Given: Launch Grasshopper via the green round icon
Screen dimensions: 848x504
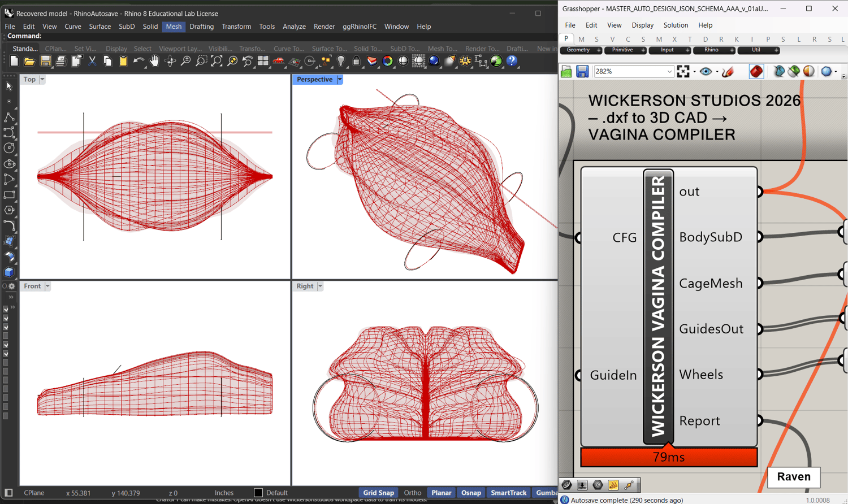Looking at the screenshot, I should click(496, 61).
